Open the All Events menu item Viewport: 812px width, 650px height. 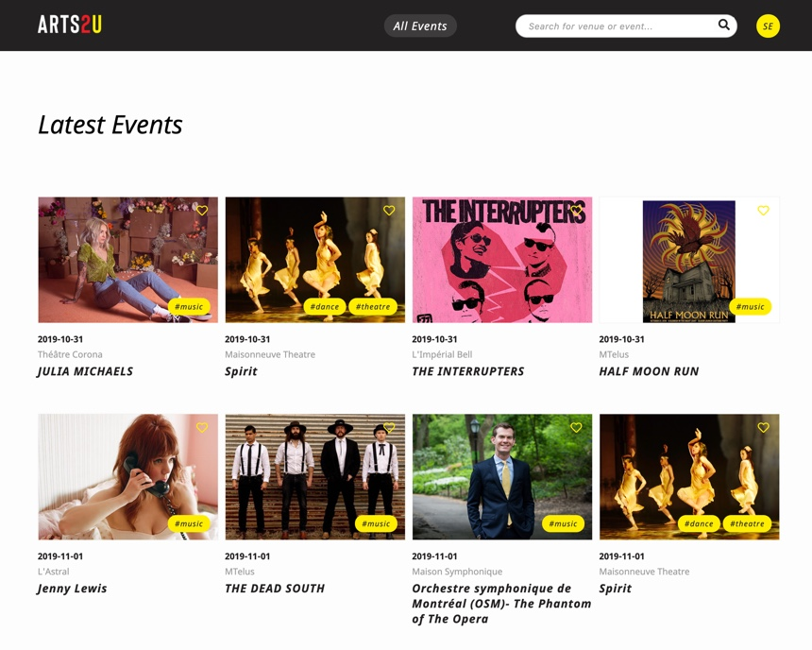420,26
